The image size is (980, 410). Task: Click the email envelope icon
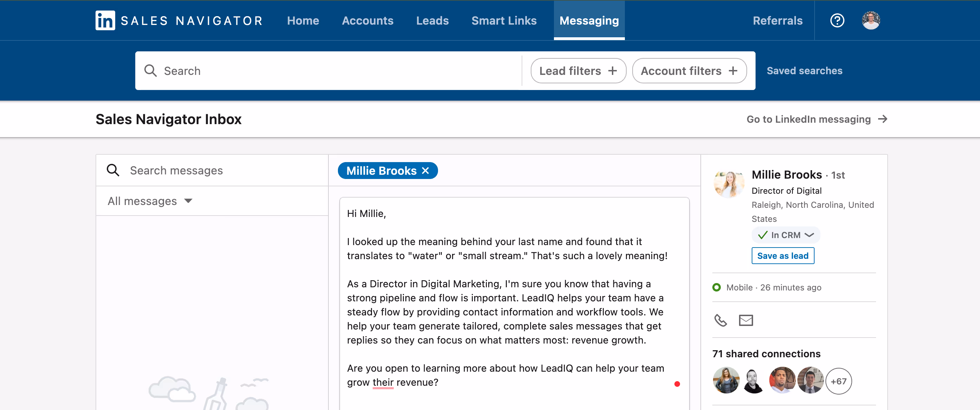(x=746, y=320)
